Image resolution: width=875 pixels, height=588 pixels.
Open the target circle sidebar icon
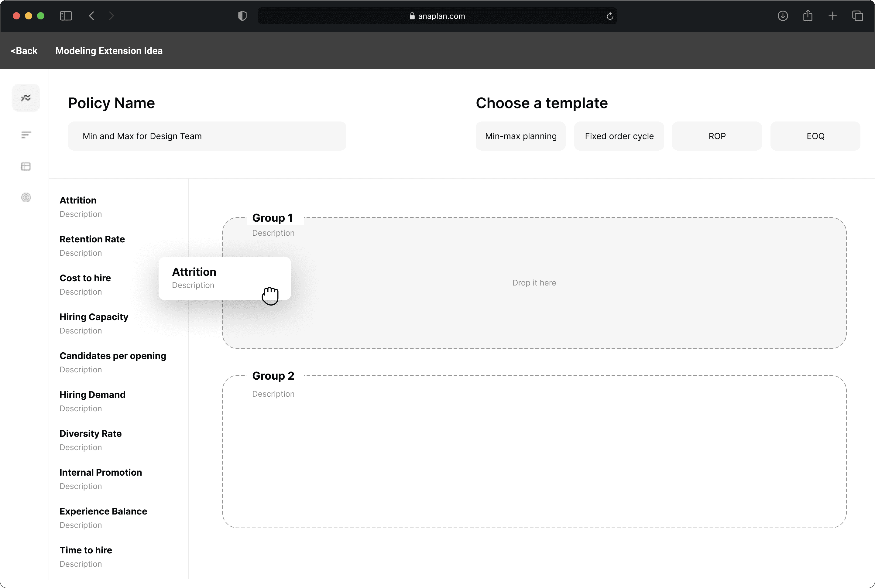point(26,197)
